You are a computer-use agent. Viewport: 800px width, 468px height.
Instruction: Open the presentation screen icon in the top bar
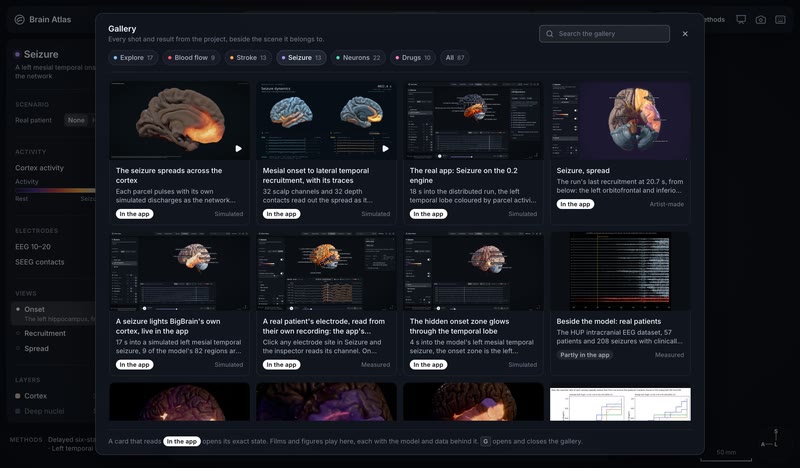[x=741, y=19]
